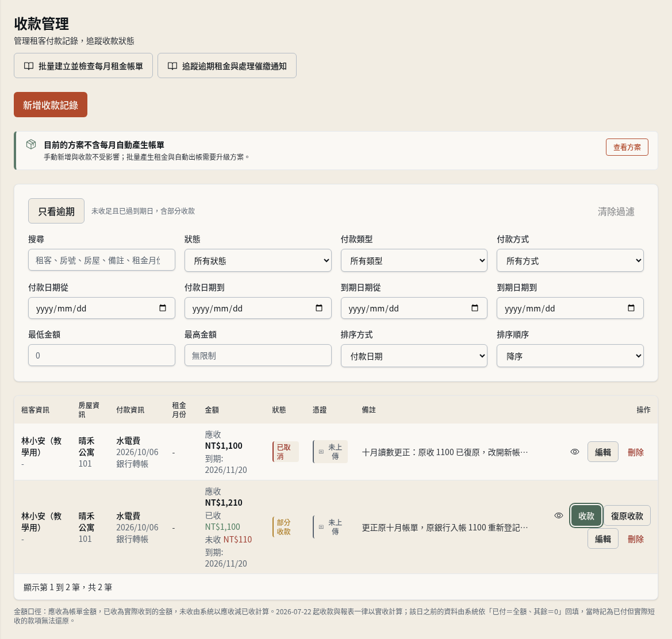The height and width of the screenshot is (639, 672).
Task: Click 編輯 in the 部分收款 row
Action: [602, 539]
